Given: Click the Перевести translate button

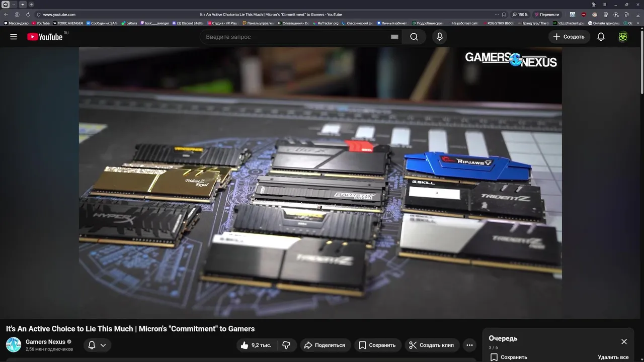Looking at the screenshot, I should (547, 15).
